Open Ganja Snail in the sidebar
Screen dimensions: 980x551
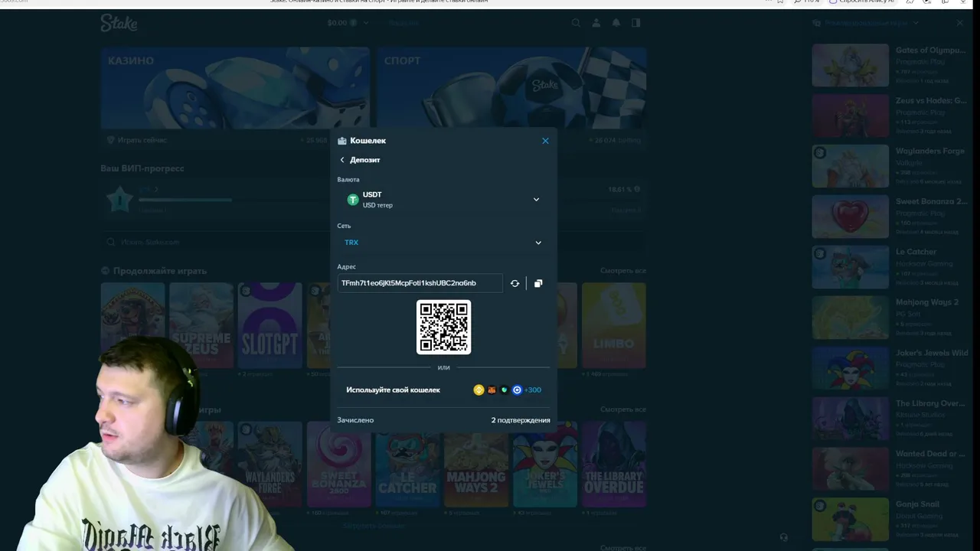(890, 520)
